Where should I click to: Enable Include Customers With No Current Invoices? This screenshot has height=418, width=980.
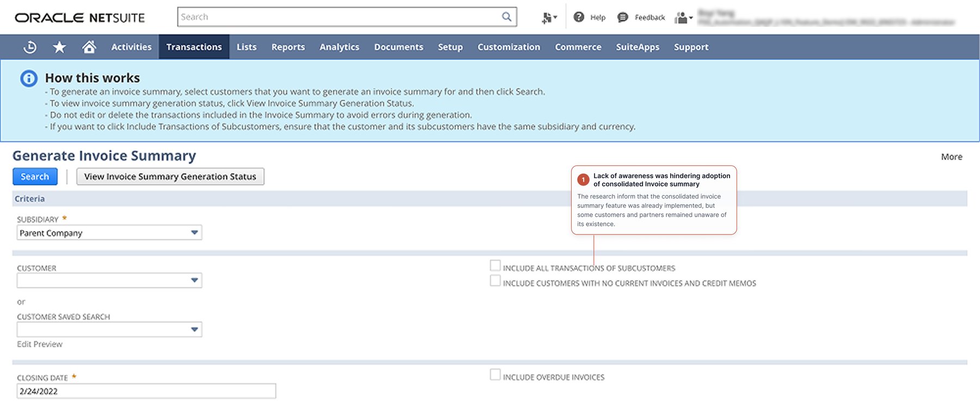coord(495,280)
